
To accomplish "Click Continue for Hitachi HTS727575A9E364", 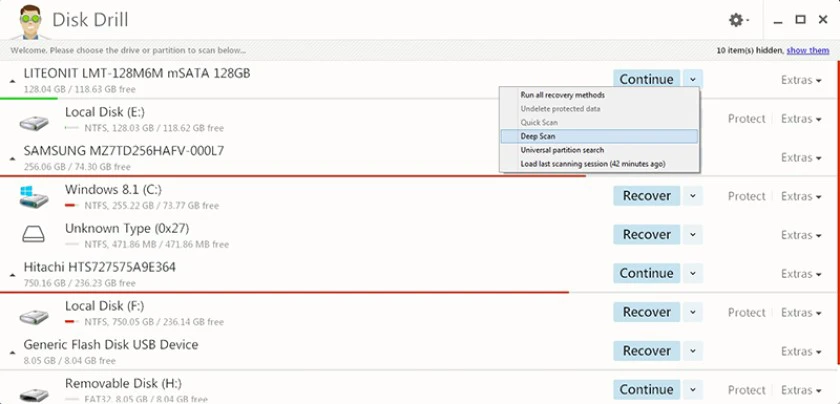I will (647, 273).
